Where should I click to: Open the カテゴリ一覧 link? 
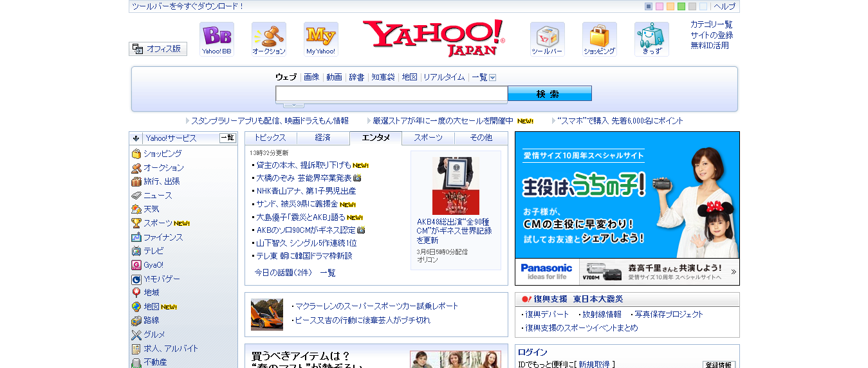[712, 24]
